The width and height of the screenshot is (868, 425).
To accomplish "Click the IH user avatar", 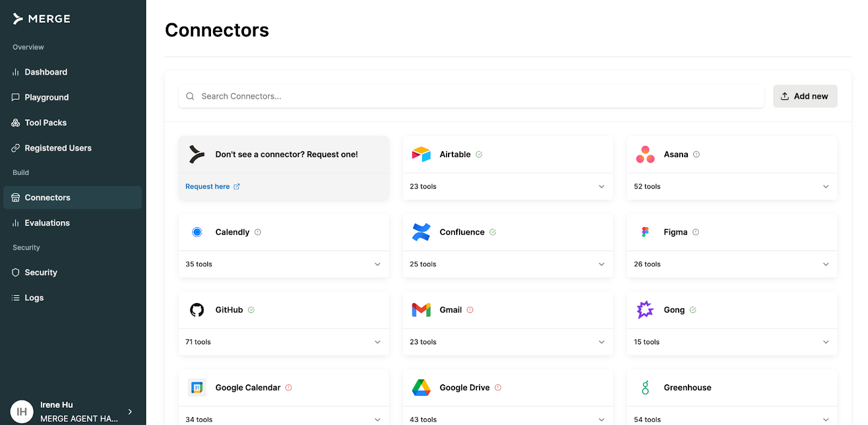I will [22, 412].
